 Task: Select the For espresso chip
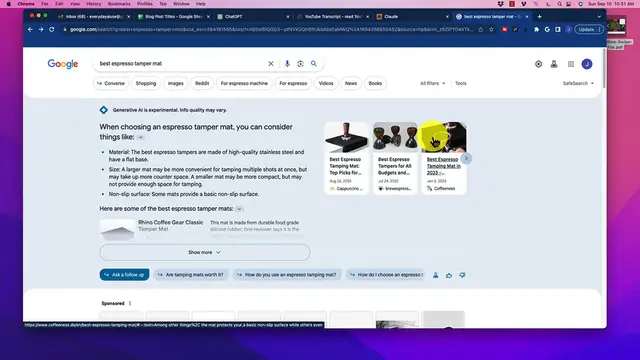click(293, 83)
